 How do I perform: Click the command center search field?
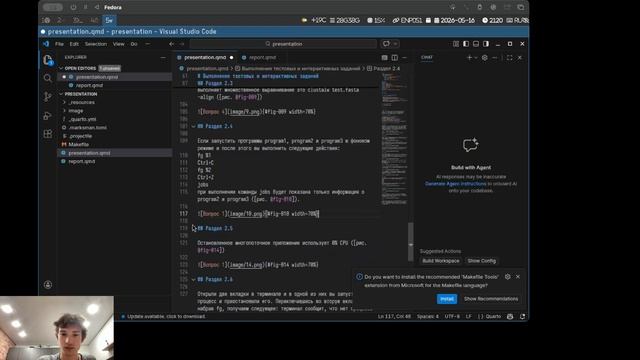click(283, 44)
